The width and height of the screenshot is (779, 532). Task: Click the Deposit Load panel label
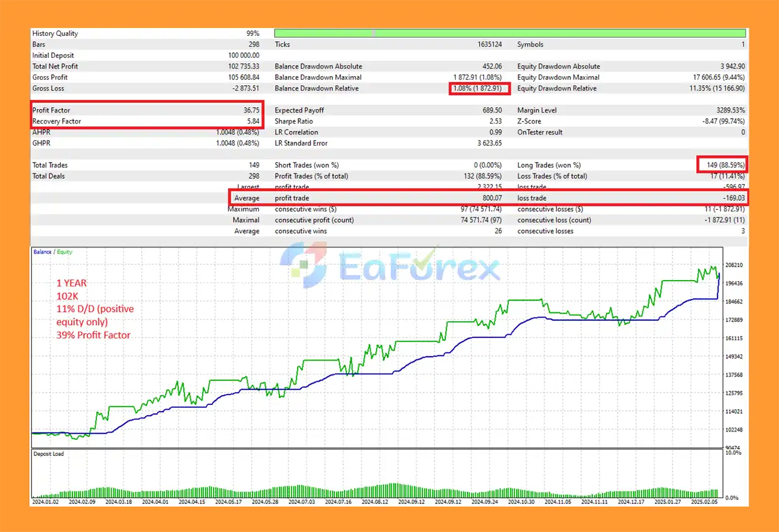pyautogui.click(x=49, y=454)
